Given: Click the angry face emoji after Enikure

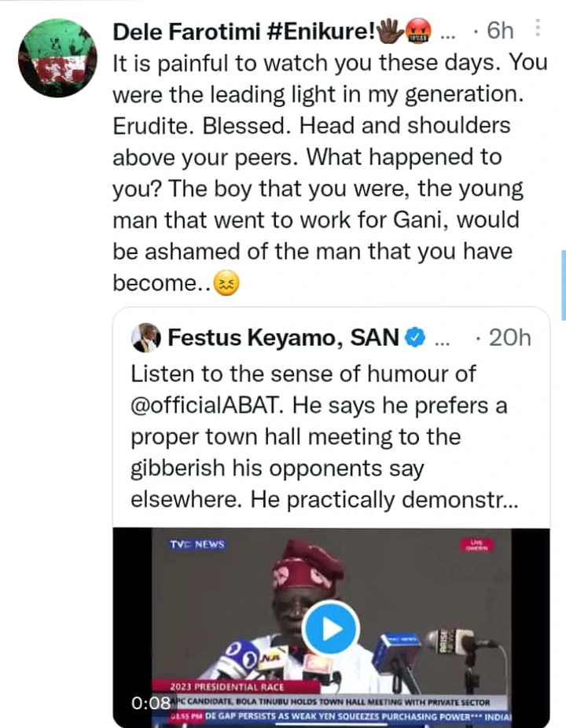Looking at the screenshot, I should (417, 31).
